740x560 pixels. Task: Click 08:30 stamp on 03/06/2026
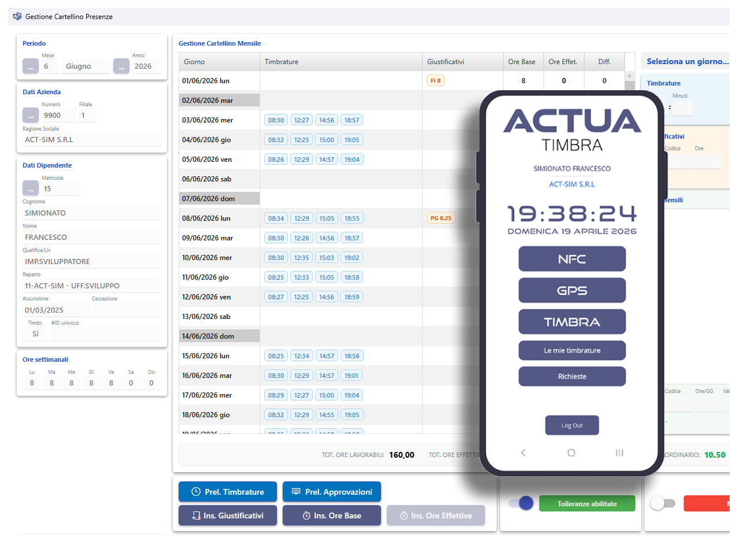(276, 120)
